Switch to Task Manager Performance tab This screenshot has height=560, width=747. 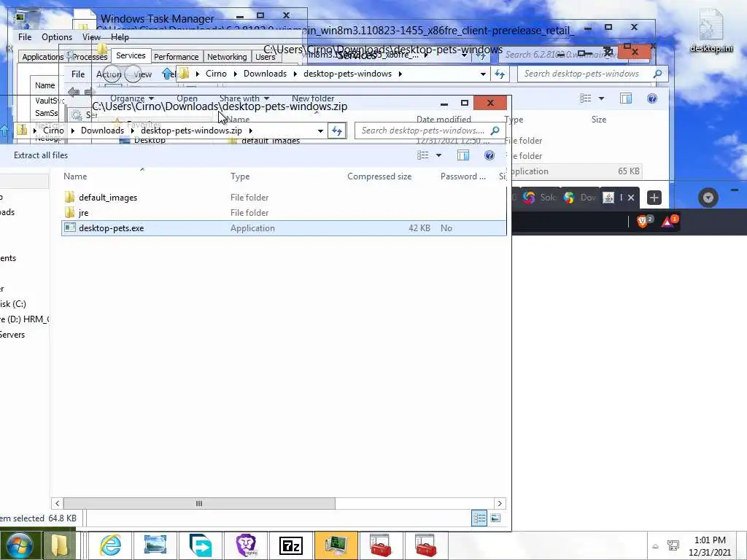point(176,57)
